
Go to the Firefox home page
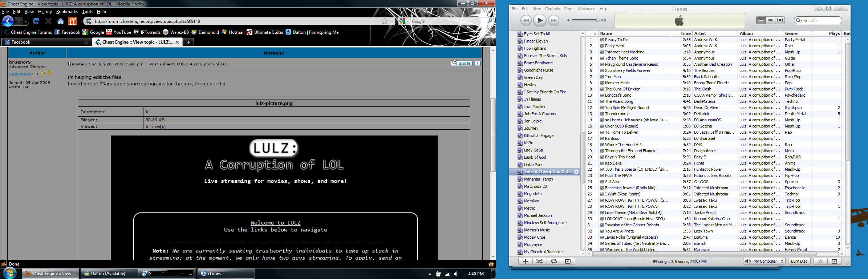point(61,21)
